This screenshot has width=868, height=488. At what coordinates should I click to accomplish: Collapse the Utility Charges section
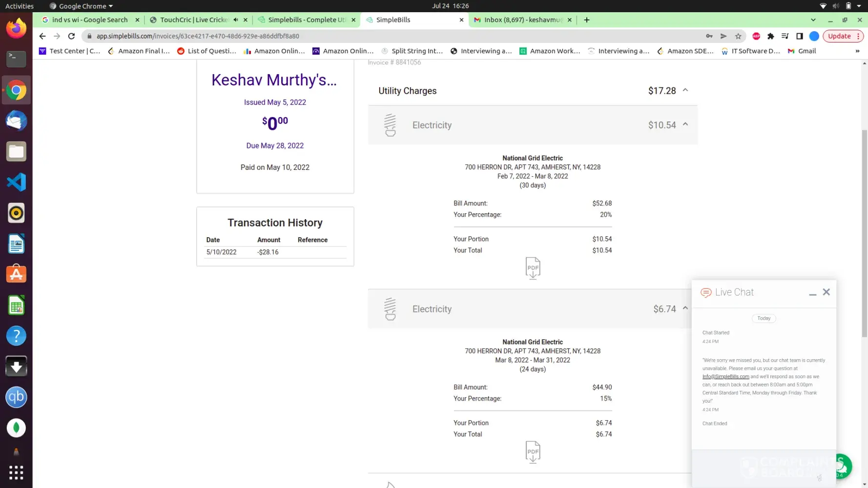(x=685, y=90)
